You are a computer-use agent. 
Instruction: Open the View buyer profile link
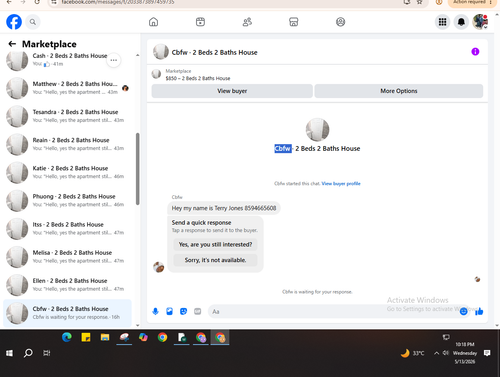click(x=341, y=183)
